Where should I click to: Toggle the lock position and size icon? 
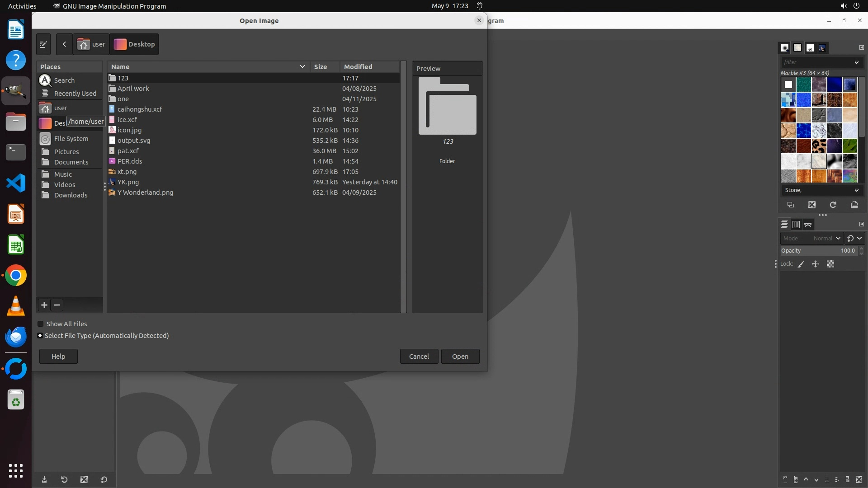(x=816, y=264)
